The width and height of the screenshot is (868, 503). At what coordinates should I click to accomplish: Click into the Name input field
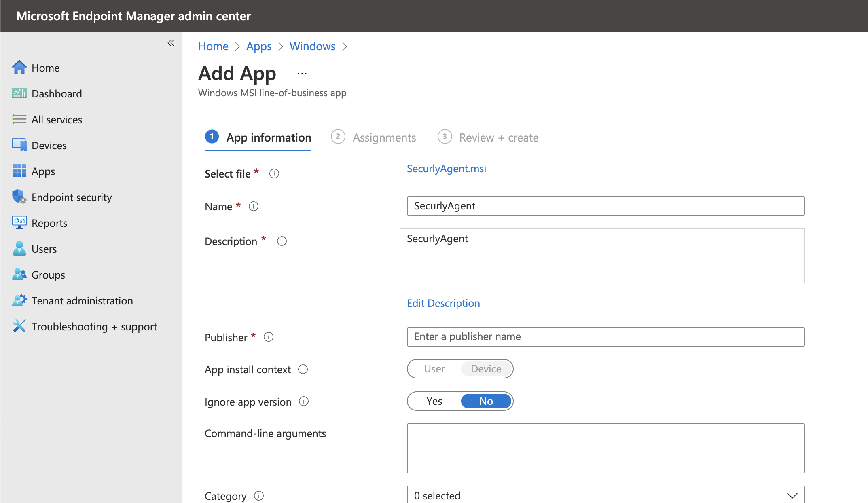(x=605, y=206)
